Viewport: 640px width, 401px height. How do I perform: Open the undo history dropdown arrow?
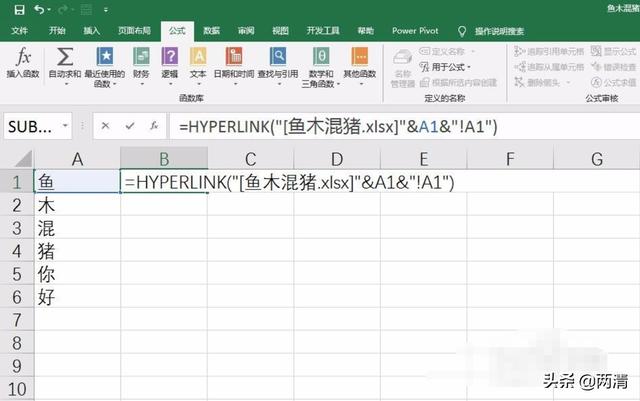tap(49, 9)
